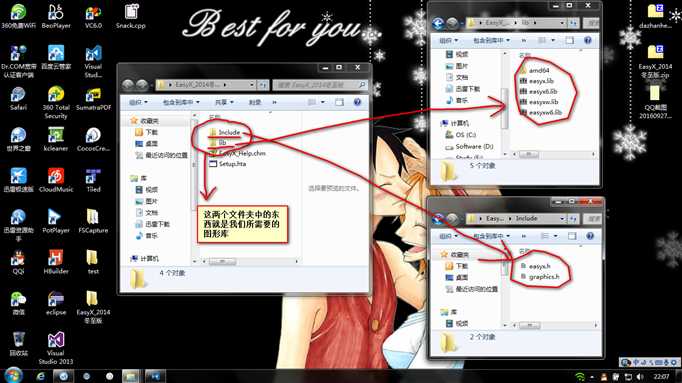Screen dimensions: 682x383
Task: Select the EasyX_Help.chm file
Action: (237, 153)
